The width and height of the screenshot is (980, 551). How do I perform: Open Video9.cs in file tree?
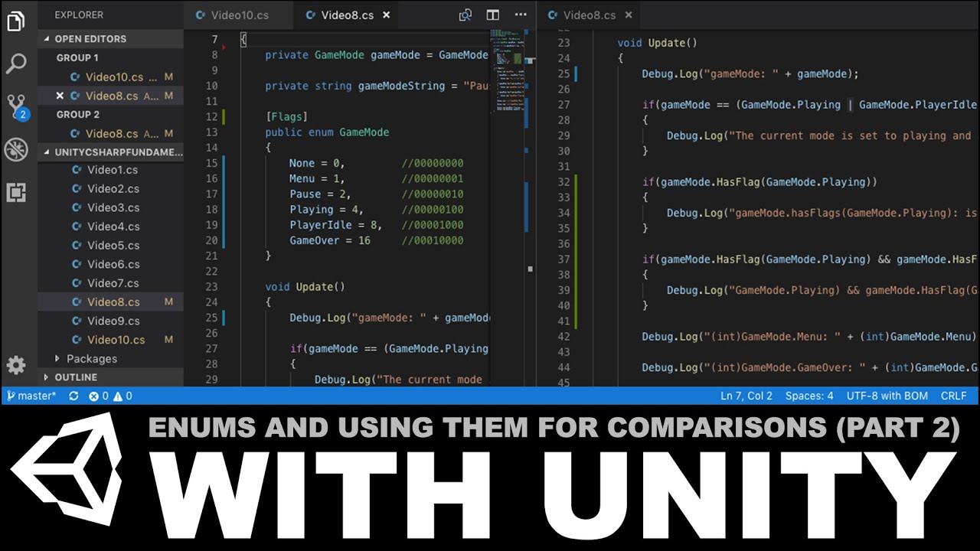[113, 321]
